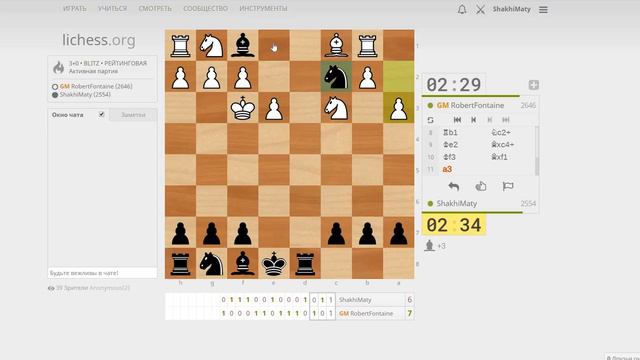Click the highlighted a2 square
Image resolution: width=640 pixels, height=360 pixels.
398,77
